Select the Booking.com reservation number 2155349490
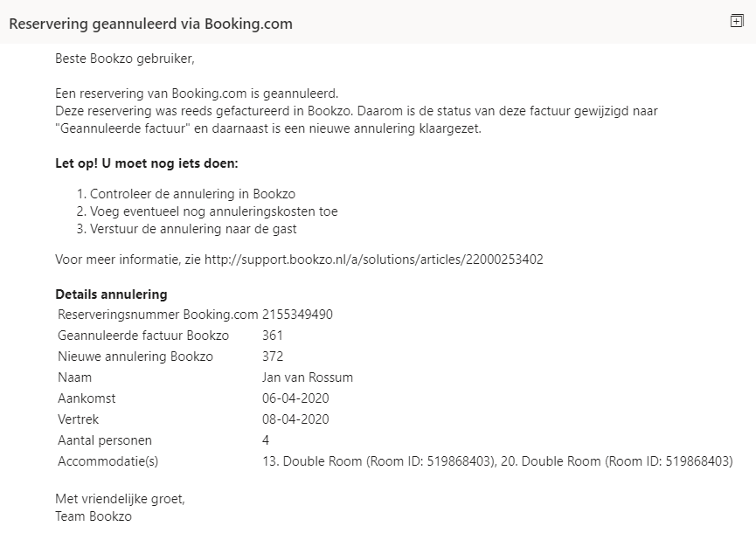Screen dimensions: 756x540 (297, 315)
